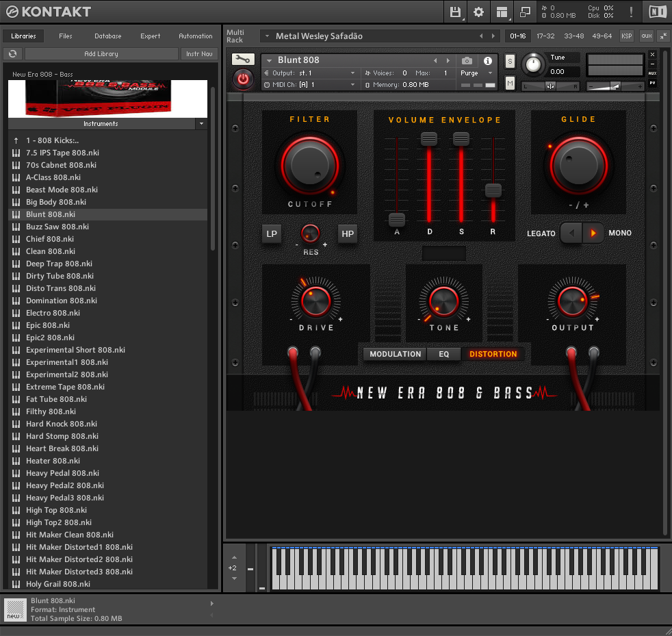672x636 pixels.
Task: Click the Decay envelope slider handle
Action: tap(429, 138)
